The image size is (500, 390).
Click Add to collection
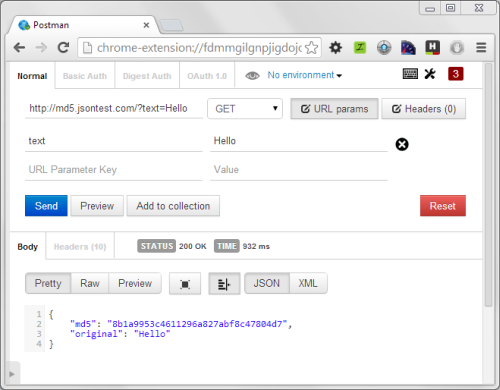(173, 206)
